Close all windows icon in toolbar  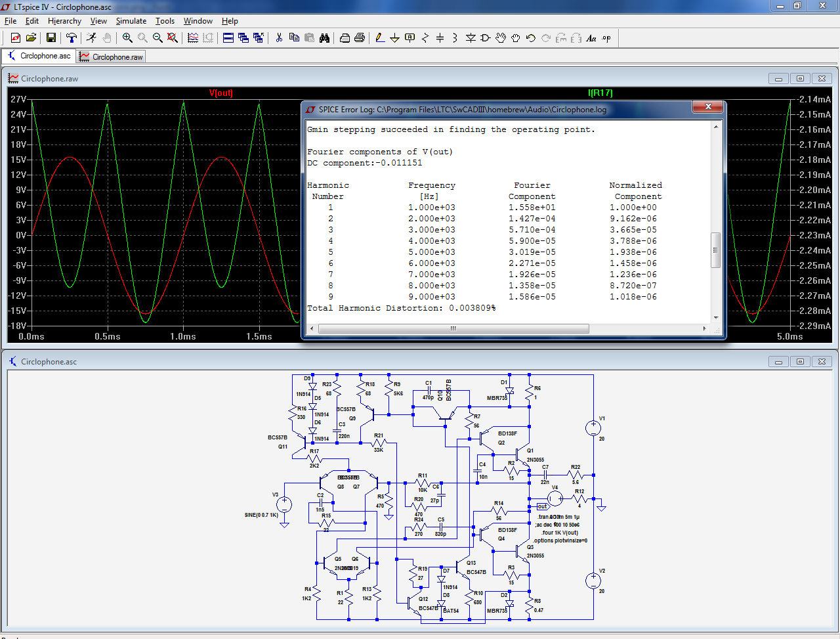pos(259,38)
